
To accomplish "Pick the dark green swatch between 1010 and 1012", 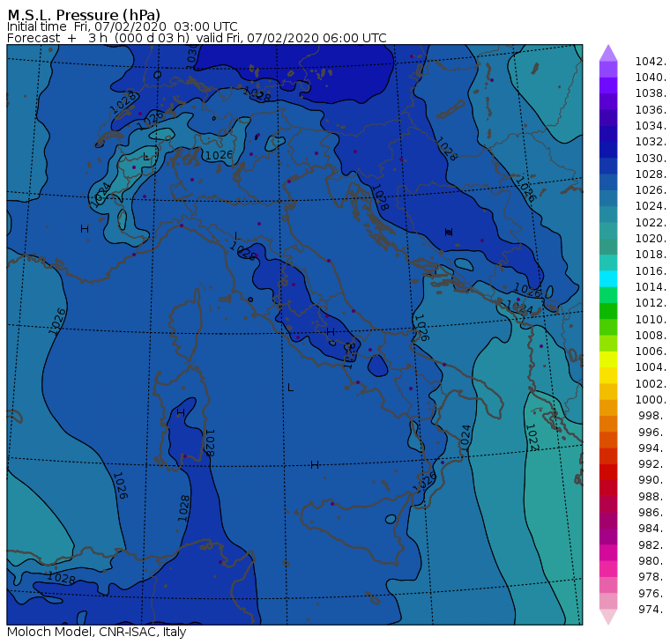I will click(608, 311).
